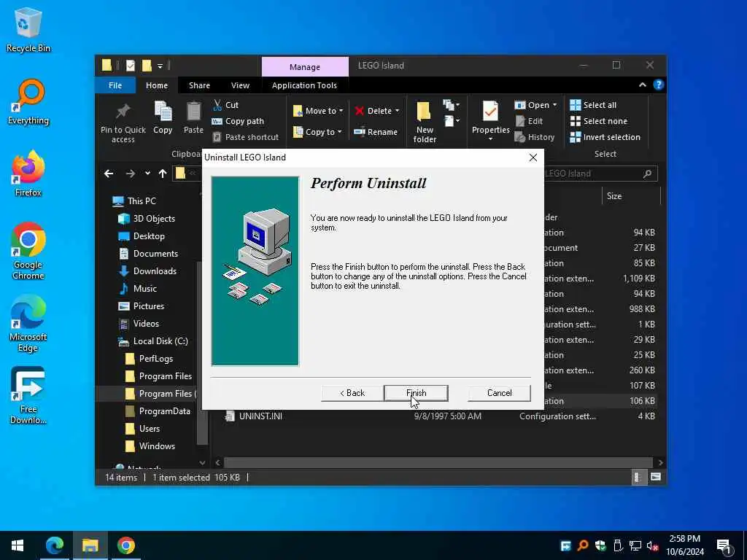The width and height of the screenshot is (747, 560).
Task: Select Desktop in navigation tree
Action: (x=141, y=236)
